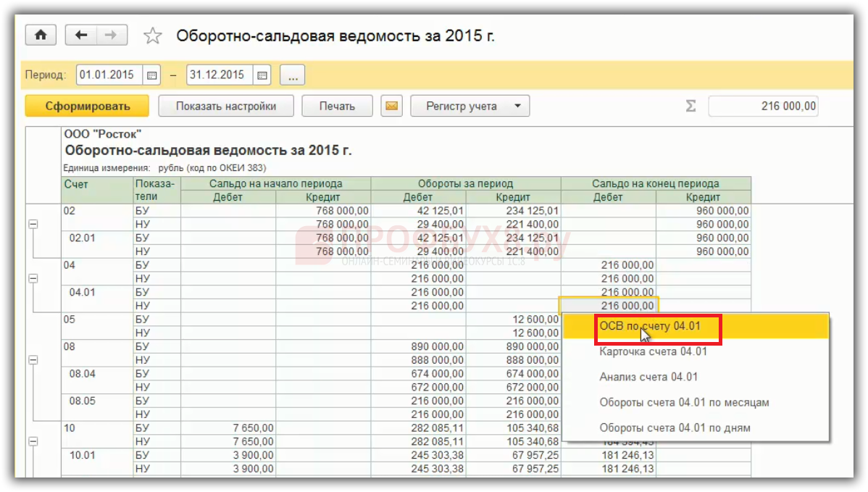The height and width of the screenshot is (492, 868).
Task: Send report by email envelope icon
Action: click(391, 106)
